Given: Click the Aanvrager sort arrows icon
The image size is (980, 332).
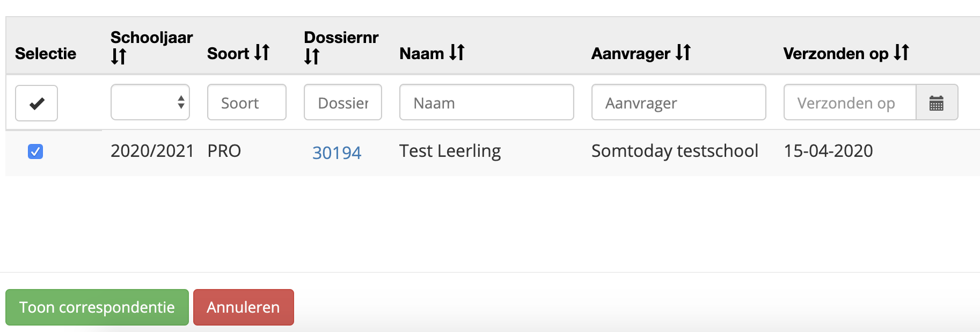Looking at the screenshot, I should pyautogui.click(x=683, y=53).
